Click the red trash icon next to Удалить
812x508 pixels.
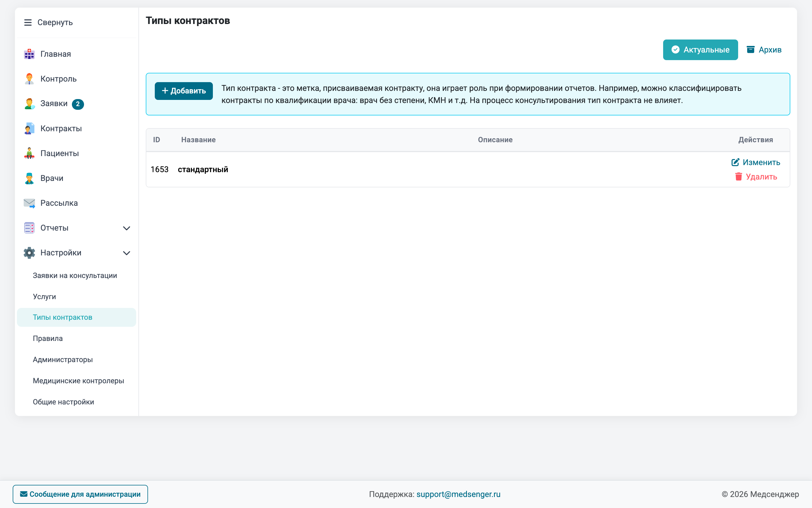click(x=738, y=177)
